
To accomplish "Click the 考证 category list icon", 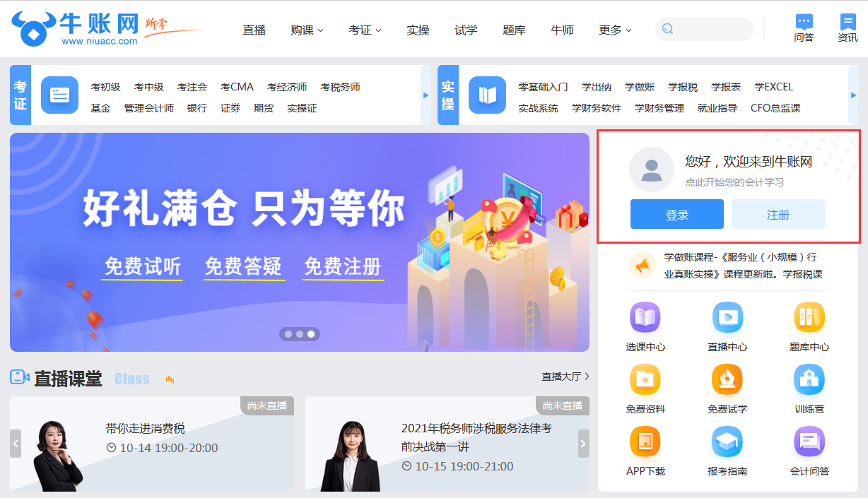I will click(59, 95).
